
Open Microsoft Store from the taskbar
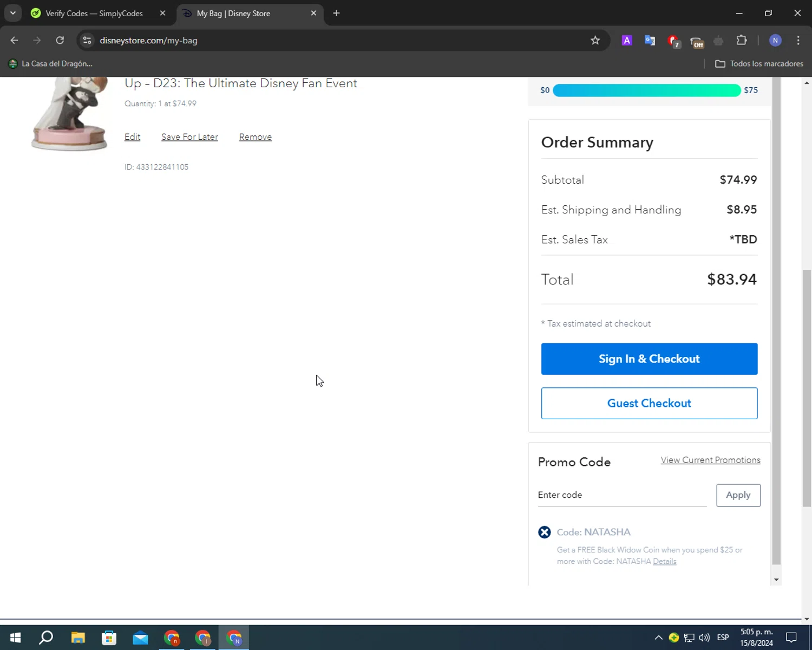[x=109, y=638]
